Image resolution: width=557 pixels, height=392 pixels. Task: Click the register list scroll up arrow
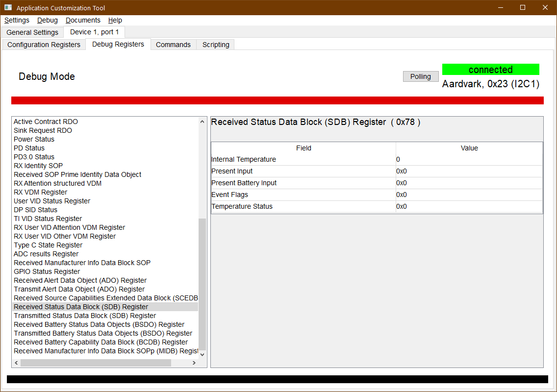coord(202,122)
